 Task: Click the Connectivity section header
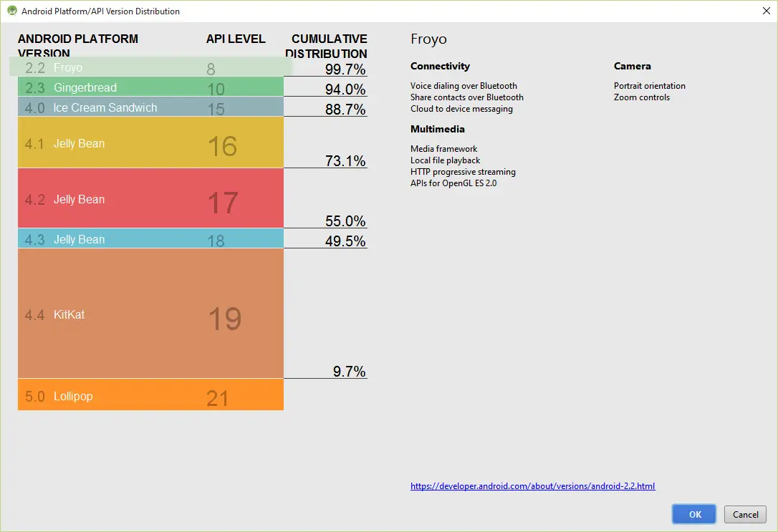click(440, 66)
